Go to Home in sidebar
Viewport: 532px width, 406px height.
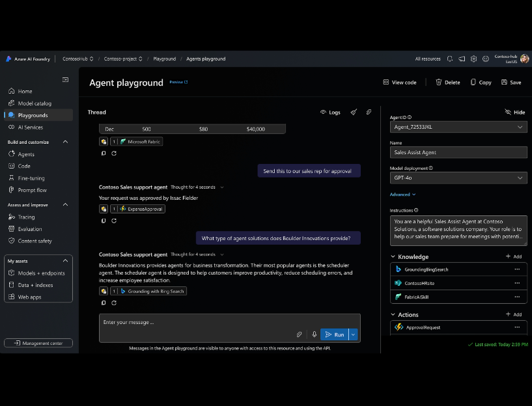coord(38,91)
